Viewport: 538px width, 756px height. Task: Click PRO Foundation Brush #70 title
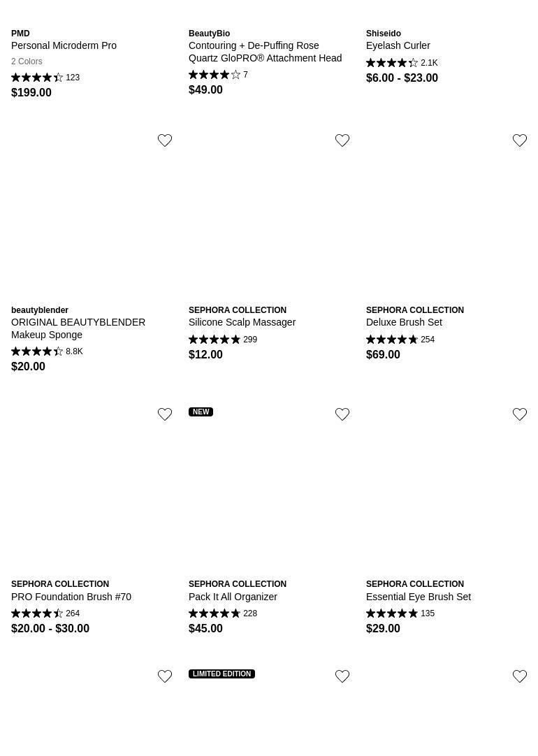pyautogui.click(x=71, y=597)
